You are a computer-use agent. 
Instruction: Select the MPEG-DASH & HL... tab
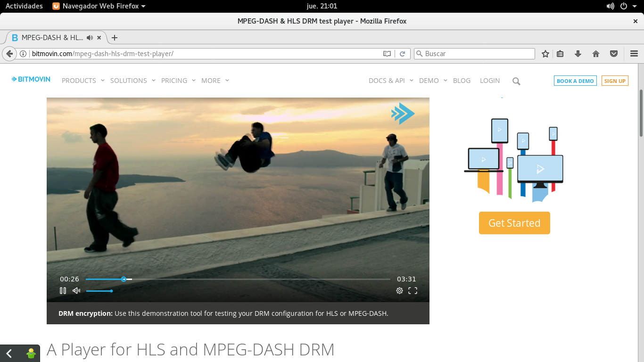(56, 38)
